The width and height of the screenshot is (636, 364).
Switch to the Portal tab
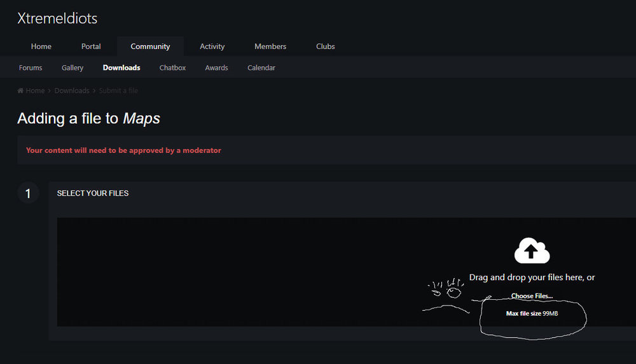click(91, 46)
